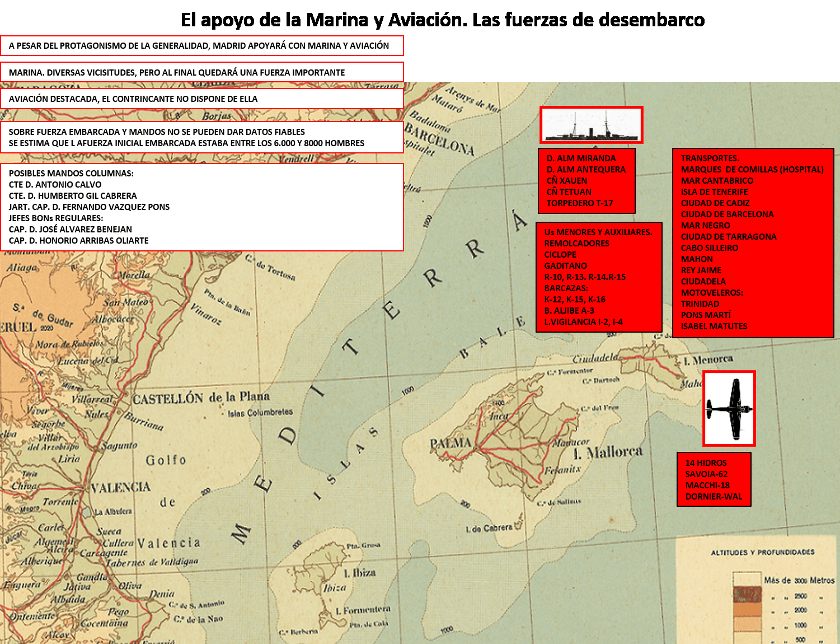
Task: Click 'CASTELLÓN de la Plana' map label
Action: click(x=201, y=398)
